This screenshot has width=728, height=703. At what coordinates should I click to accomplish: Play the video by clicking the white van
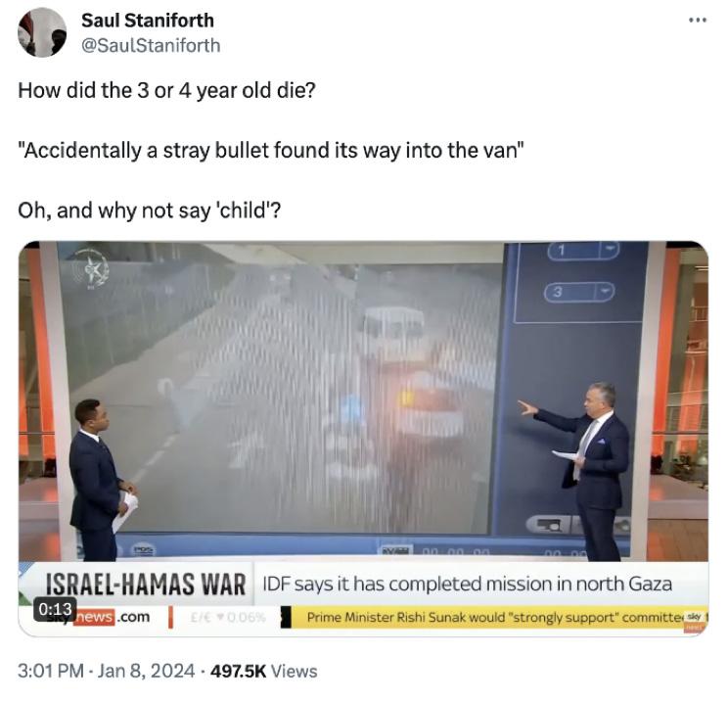(x=394, y=332)
